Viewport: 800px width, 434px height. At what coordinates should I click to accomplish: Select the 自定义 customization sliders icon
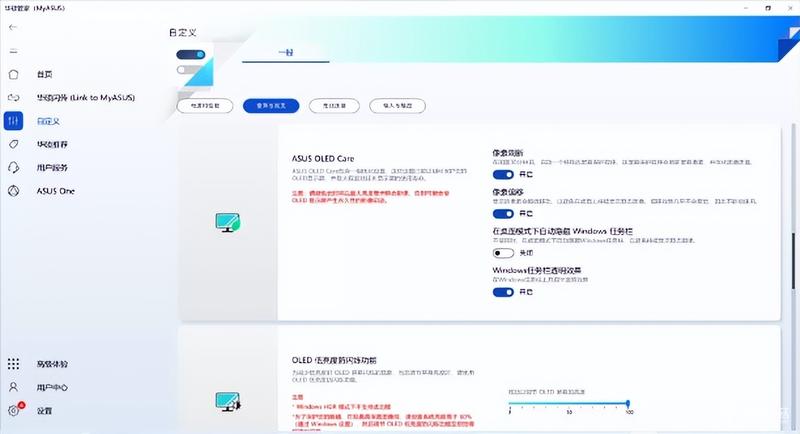point(13,121)
